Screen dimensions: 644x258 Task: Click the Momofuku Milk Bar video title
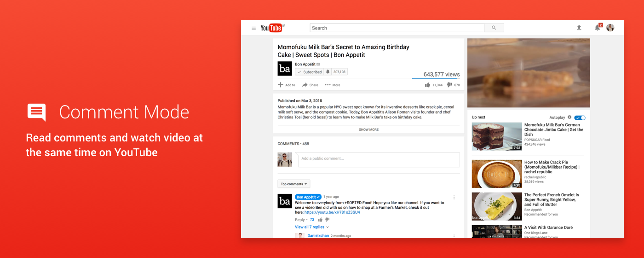(x=344, y=51)
